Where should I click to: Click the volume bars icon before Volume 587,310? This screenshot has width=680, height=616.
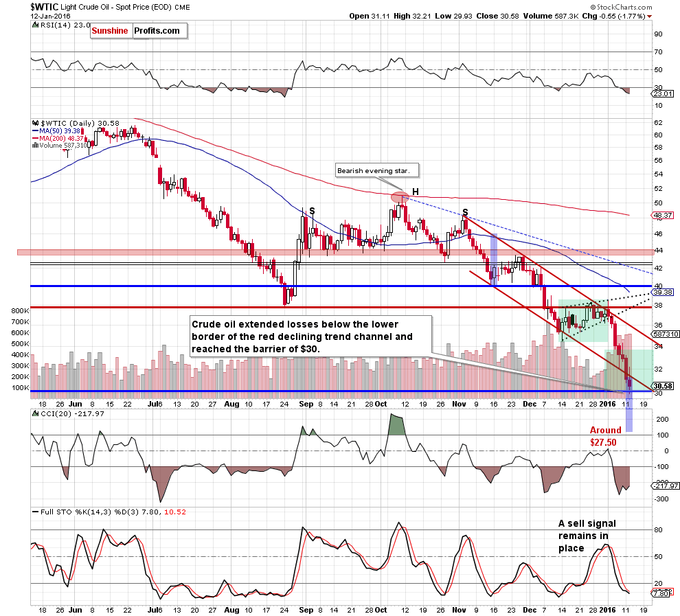pos(35,146)
